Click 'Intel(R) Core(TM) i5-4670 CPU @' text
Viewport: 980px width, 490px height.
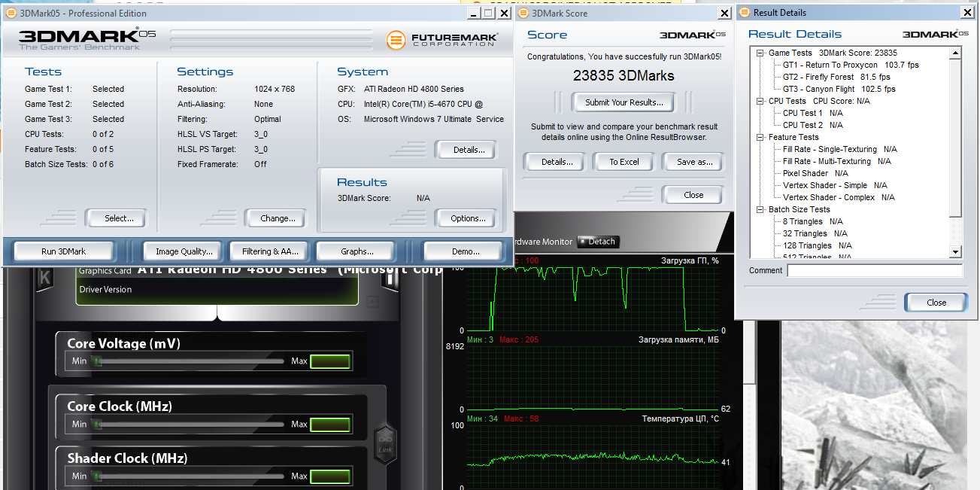tap(423, 104)
